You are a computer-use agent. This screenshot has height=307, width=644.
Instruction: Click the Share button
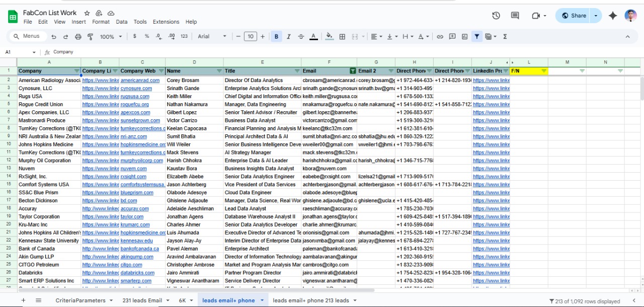(573, 16)
